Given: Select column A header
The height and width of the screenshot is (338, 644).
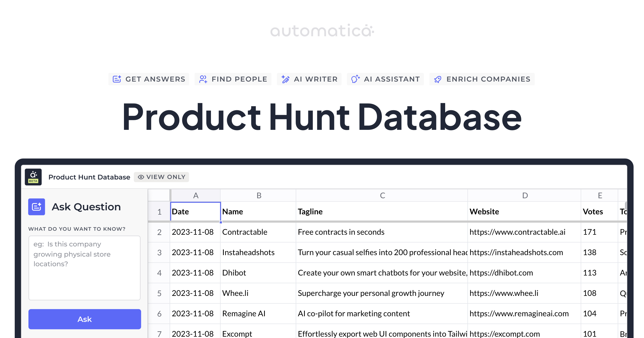Looking at the screenshot, I should click(x=196, y=196).
